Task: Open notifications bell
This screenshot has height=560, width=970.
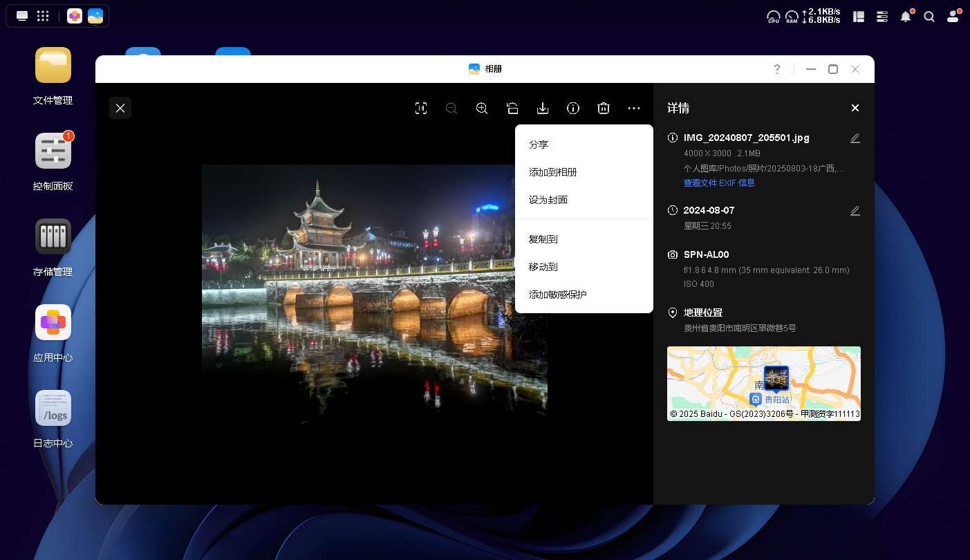Action: (906, 17)
